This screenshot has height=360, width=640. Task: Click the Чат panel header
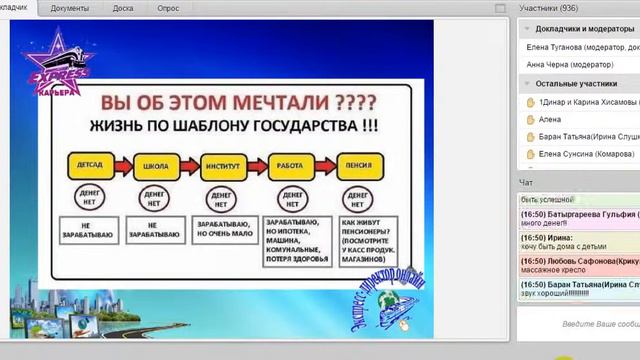click(526, 182)
